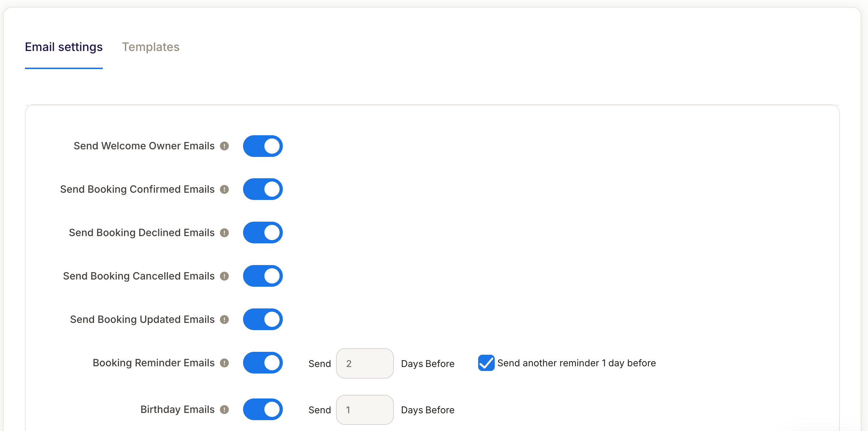Click info icon beside Birthday Emails
This screenshot has width=868, height=431.
pos(224,409)
